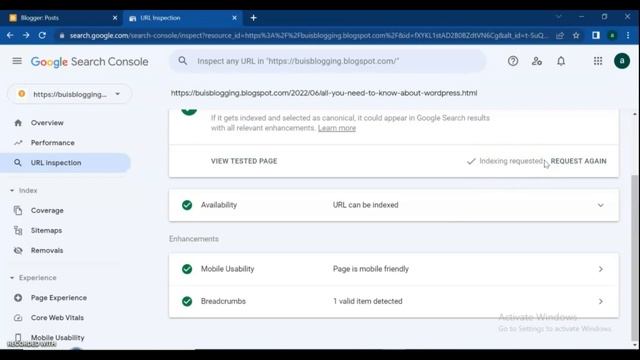This screenshot has height=360, width=640.
Task: Click REQUEST AGAIN button
Action: tap(578, 161)
